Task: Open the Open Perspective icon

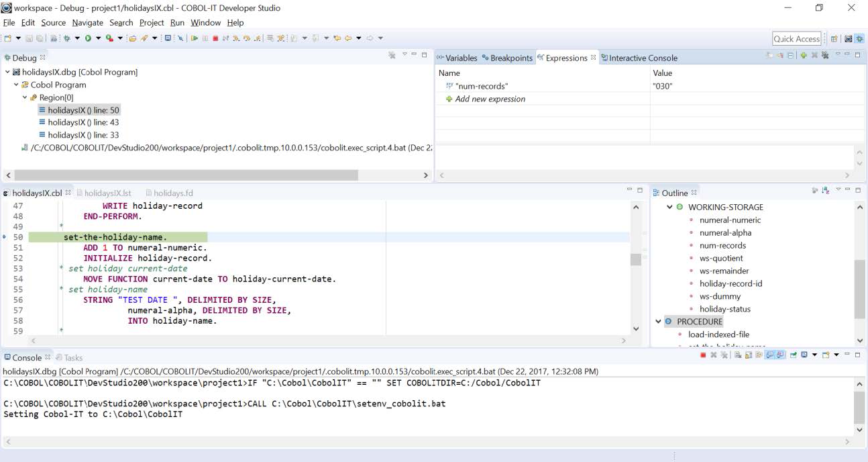Action: [834, 39]
